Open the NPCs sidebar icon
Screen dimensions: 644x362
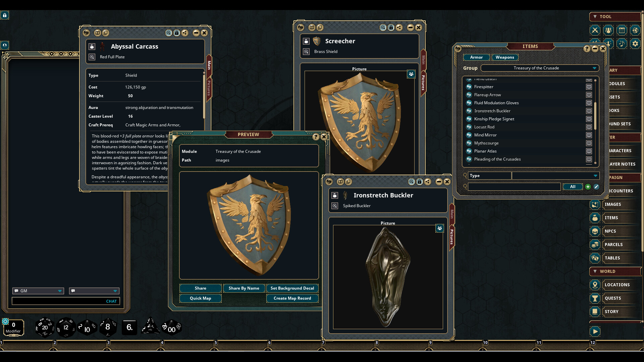pos(595,231)
